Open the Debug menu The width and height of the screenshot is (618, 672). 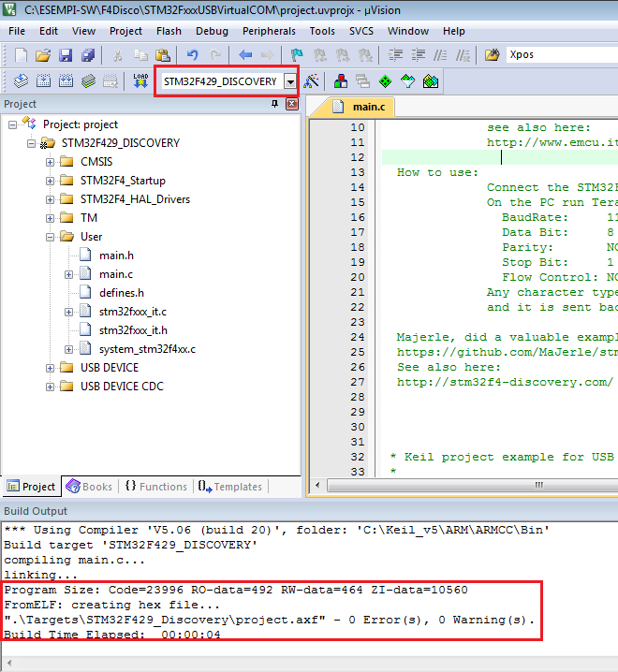(x=212, y=31)
